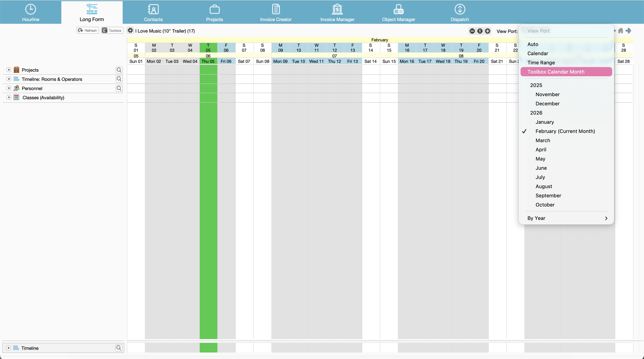Choose Time Range from View Port menu
The height and width of the screenshot is (359, 644).
541,62
